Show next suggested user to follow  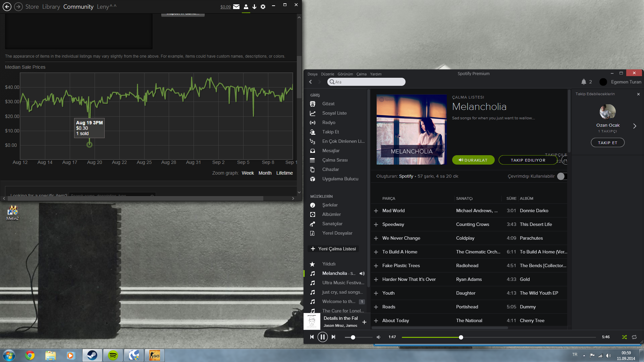pos(635,126)
